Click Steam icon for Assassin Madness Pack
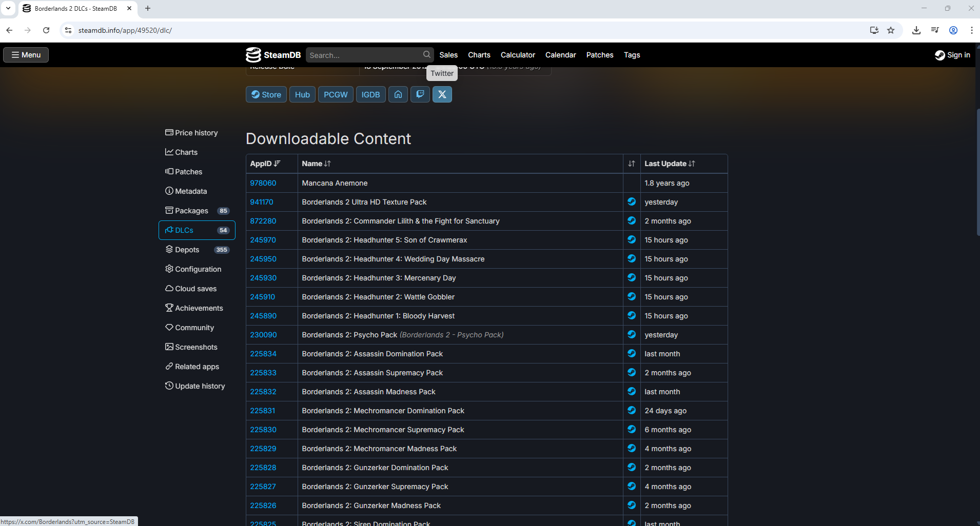Viewport: 980px width, 526px height. (x=632, y=392)
